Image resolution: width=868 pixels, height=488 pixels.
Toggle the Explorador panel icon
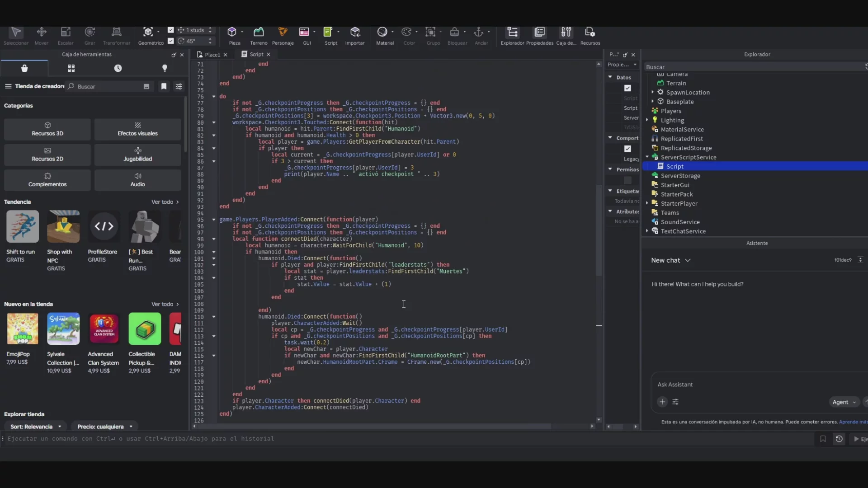point(512,32)
